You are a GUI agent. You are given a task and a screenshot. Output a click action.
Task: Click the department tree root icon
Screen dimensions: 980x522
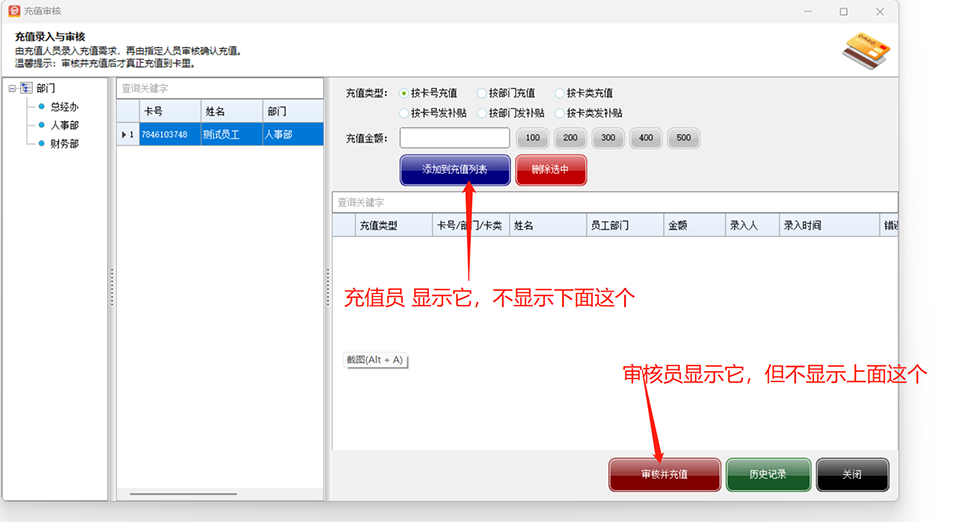[25, 88]
